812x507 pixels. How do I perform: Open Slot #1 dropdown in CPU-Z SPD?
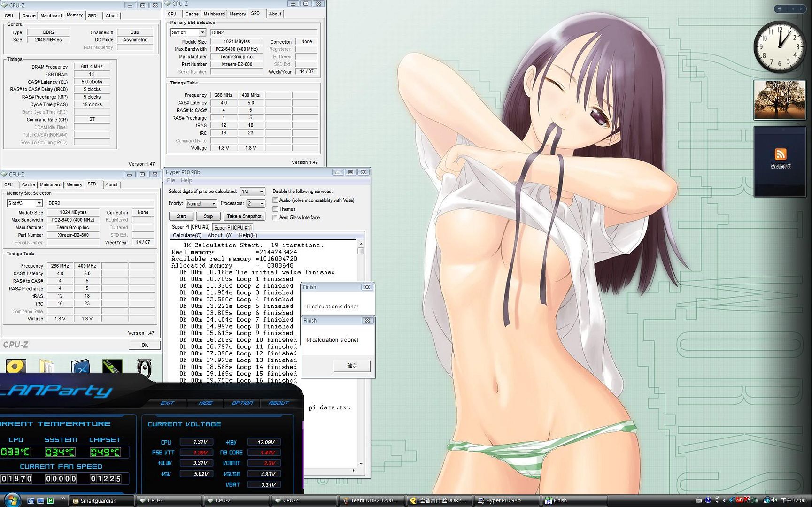click(188, 32)
